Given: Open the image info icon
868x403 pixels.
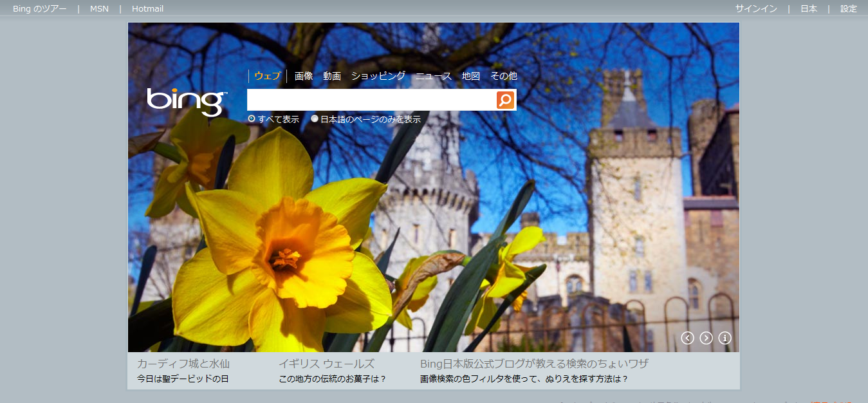Looking at the screenshot, I should (725, 338).
